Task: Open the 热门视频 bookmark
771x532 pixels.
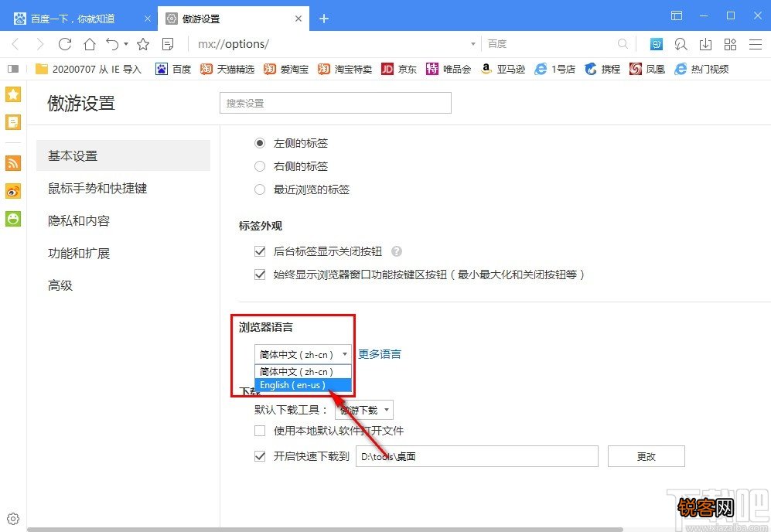Action: (701, 69)
